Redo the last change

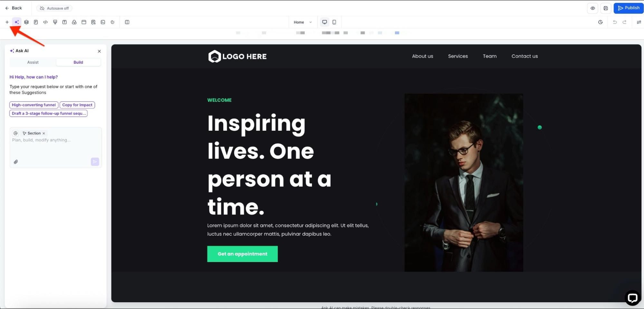[x=624, y=22]
